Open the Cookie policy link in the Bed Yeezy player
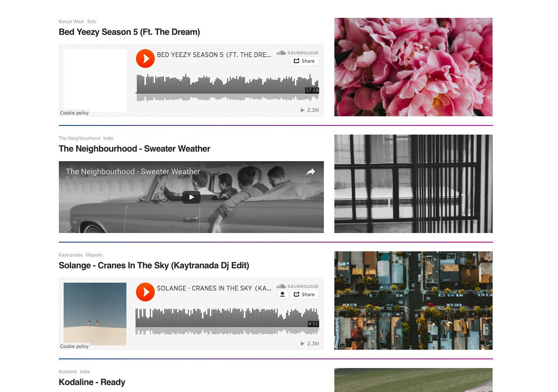The height and width of the screenshot is (392, 558). tap(75, 113)
